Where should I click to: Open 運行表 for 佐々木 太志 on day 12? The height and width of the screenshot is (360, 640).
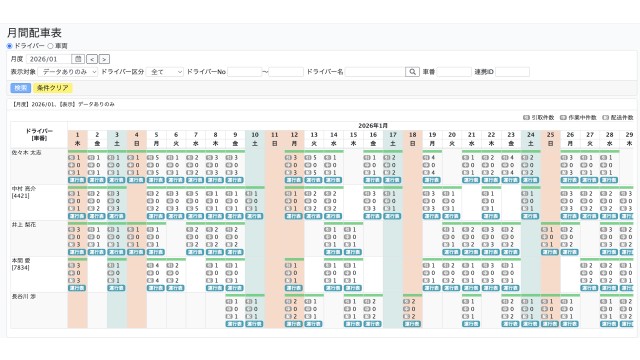pyautogui.click(x=294, y=180)
